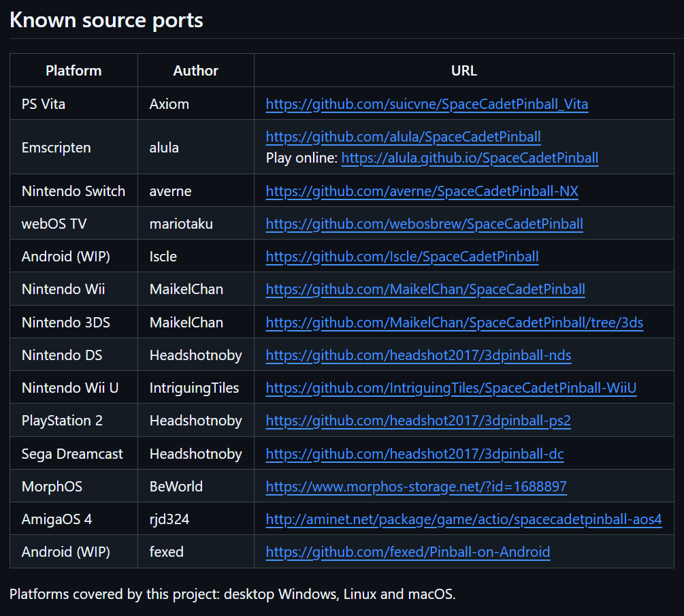Screen dimensions: 684x616
Task: Click the author name Iscle
Action: point(163,257)
